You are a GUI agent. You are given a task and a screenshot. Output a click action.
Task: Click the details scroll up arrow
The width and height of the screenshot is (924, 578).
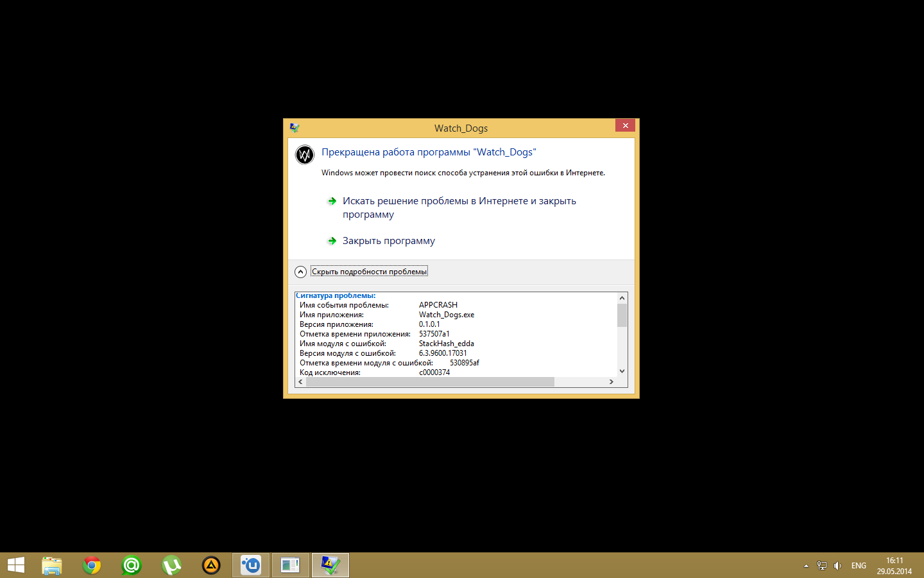click(x=622, y=298)
